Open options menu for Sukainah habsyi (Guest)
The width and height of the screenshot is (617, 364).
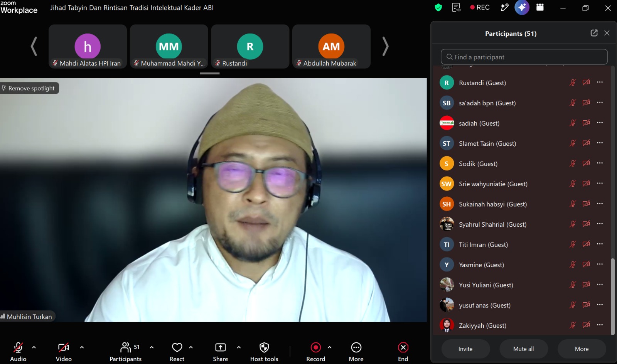(x=600, y=204)
